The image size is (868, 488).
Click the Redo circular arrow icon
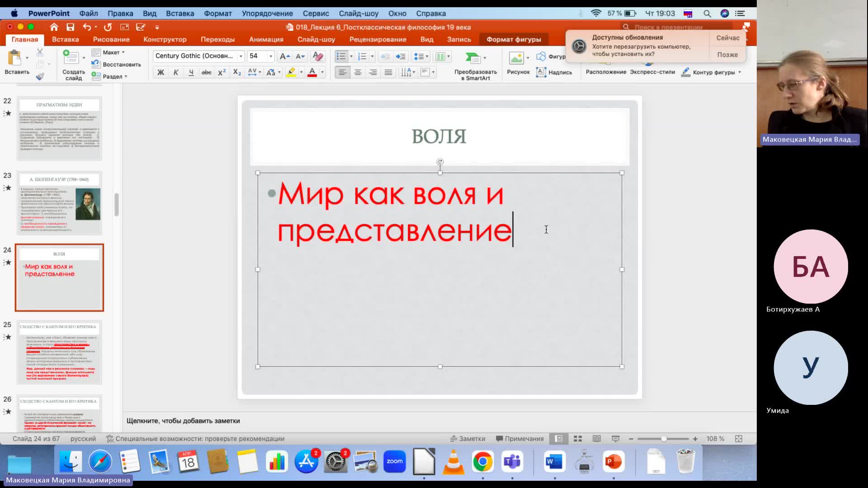coord(108,27)
